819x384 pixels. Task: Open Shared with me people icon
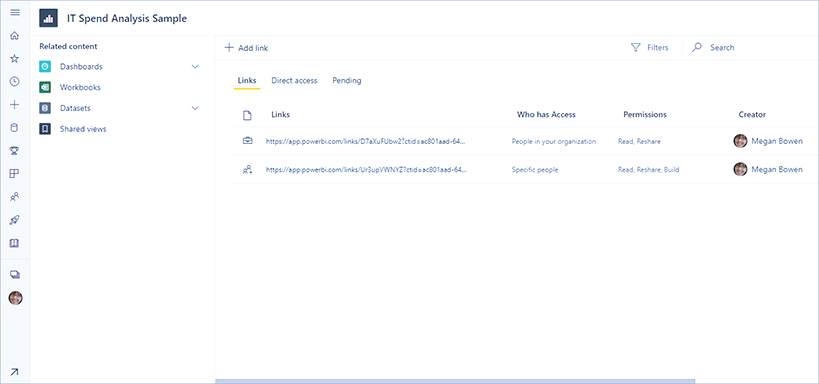pyautogui.click(x=15, y=197)
